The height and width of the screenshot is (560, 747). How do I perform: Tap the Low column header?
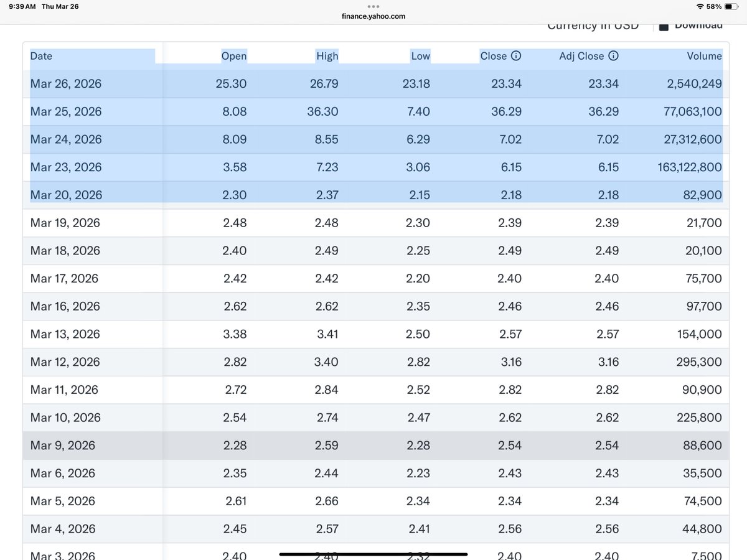[x=421, y=56]
